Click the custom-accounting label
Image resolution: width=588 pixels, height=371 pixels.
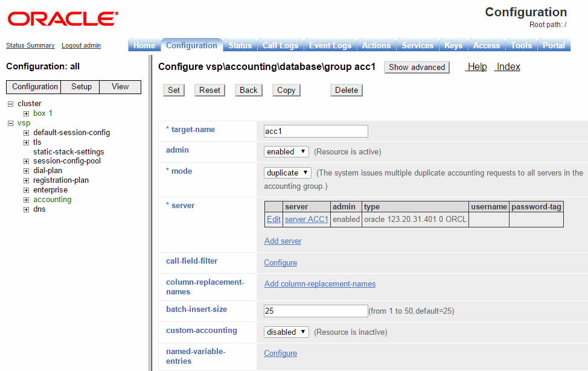click(x=202, y=331)
